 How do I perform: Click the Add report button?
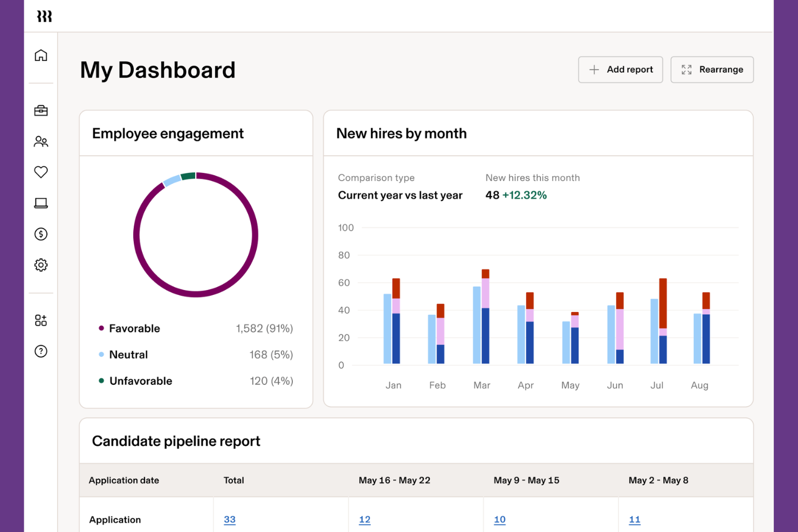[x=621, y=70]
